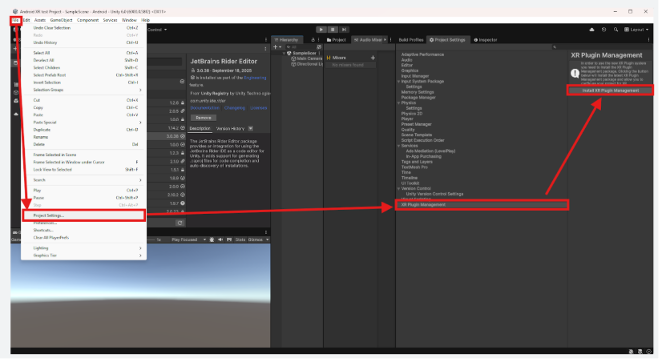The width and height of the screenshot is (660, 360).
Task: Click the bug icon in Game toolbar
Action: tap(212, 240)
